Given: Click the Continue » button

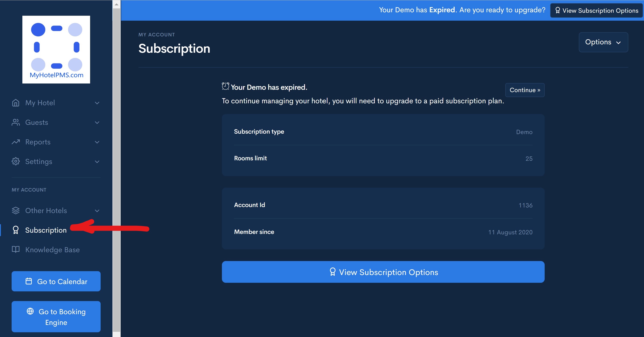Looking at the screenshot, I should coord(525,90).
